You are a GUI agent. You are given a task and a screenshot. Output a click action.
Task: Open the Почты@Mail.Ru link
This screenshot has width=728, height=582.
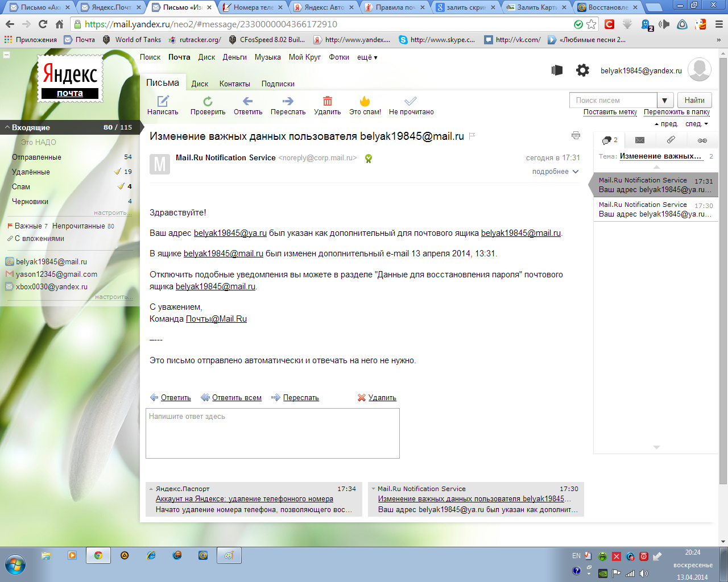pyautogui.click(x=216, y=319)
